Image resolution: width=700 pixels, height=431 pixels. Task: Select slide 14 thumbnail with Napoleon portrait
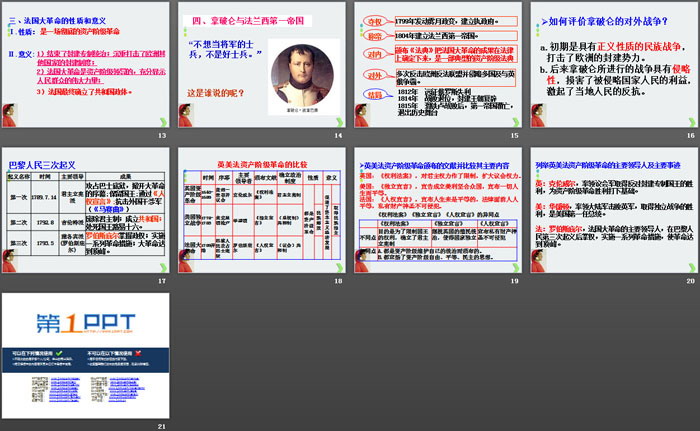[x=262, y=65]
